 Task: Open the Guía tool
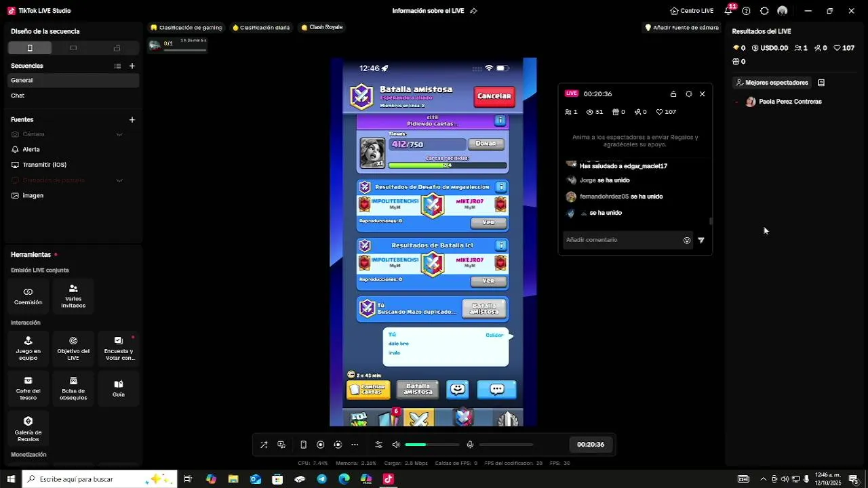(x=119, y=388)
